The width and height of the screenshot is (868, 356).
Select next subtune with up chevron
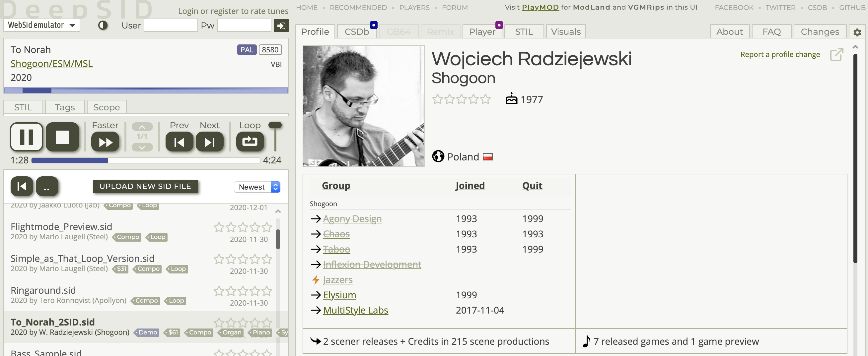[x=142, y=127]
